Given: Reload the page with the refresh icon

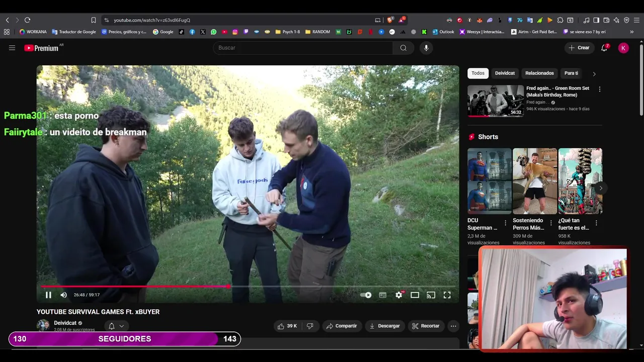Looking at the screenshot, I should [27, 20].
